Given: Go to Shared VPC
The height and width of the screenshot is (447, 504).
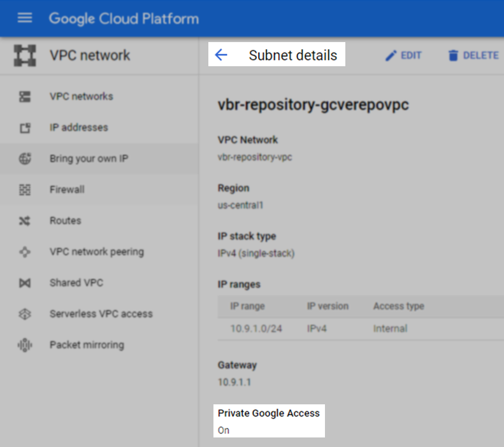Looking at the screenshot, I should point(76,283).
